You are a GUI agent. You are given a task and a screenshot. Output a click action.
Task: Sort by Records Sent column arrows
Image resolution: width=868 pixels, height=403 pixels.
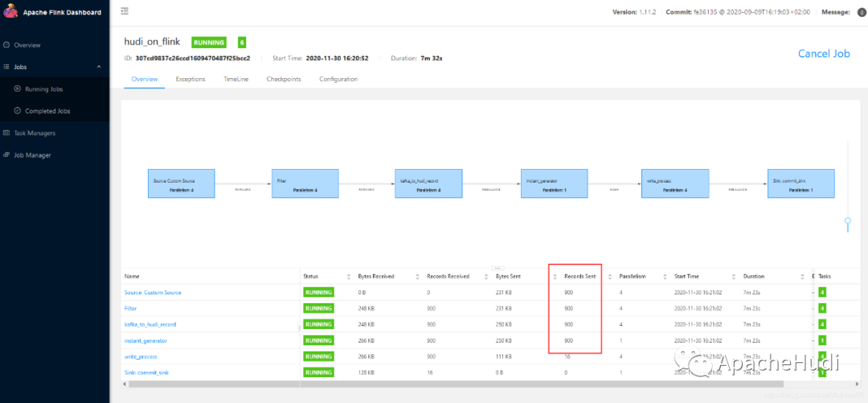609,277
